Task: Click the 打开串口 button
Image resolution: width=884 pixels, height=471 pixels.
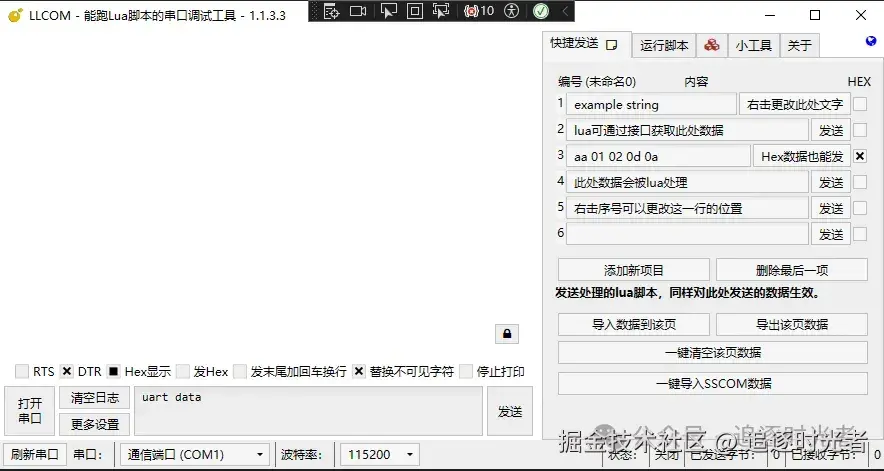Action: [x=29, y=411]
